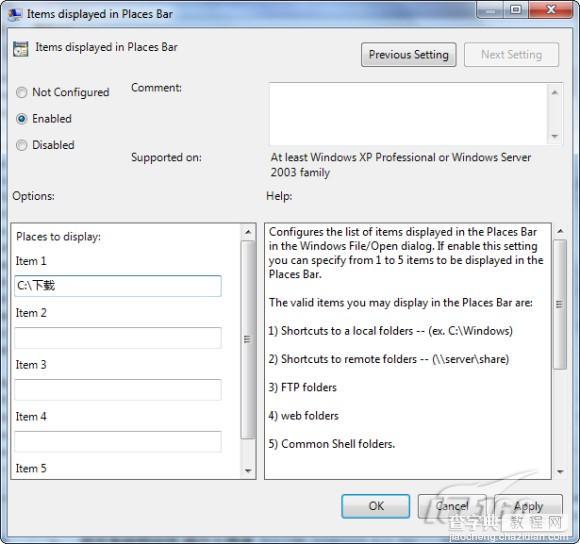Screen dimensions: 580x544
Task: Click help line mentioning \\server\share
Action: (x=389, y=359)
